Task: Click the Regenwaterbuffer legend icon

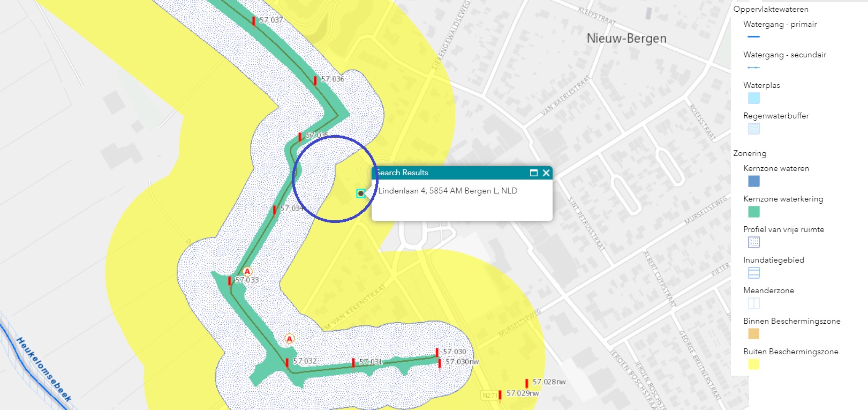Action: (753, 129)
